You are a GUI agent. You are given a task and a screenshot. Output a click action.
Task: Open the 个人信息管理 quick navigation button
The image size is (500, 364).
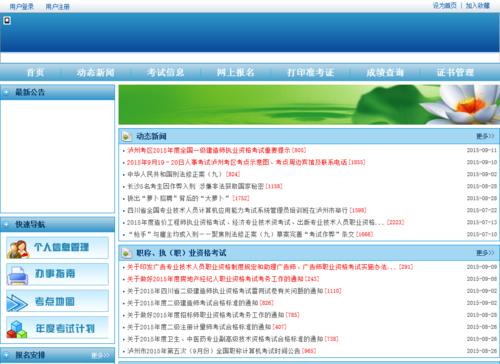[57, 248]
